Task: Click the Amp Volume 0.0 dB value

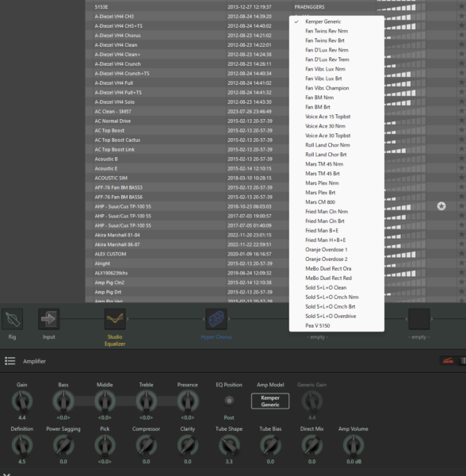Action: (353, 462)
